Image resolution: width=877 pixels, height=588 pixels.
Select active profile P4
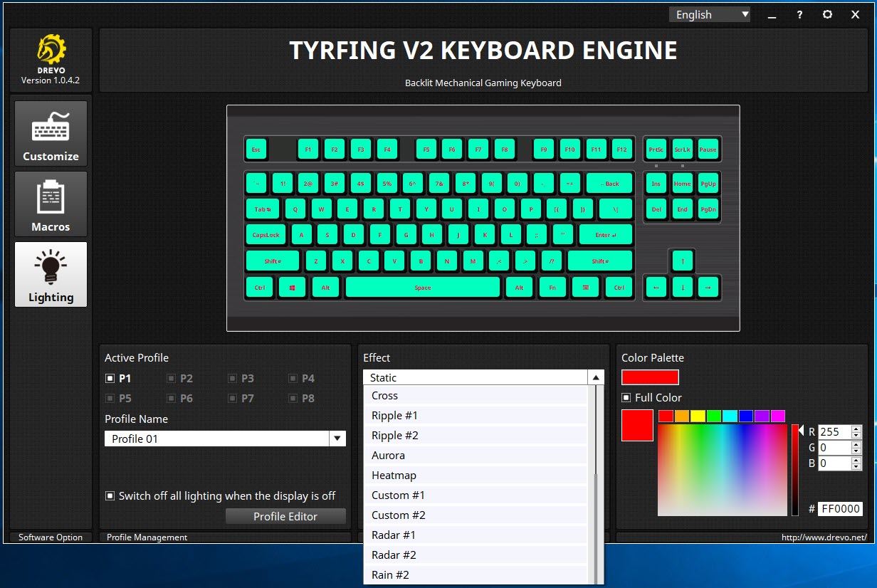[302, 379]
